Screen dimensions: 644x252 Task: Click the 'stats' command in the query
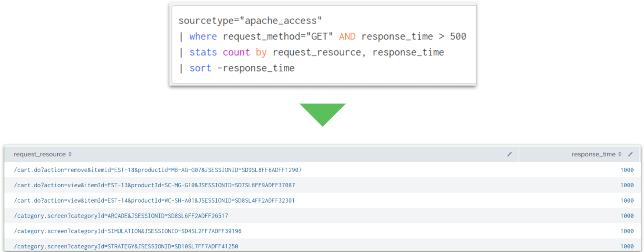203,52
